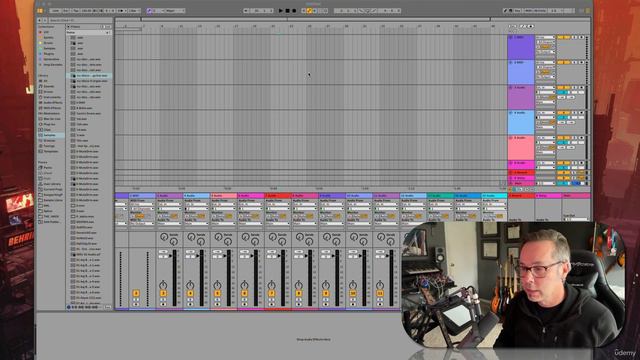640x360 pixels.
Task: Click the MIDI Arrangement Overdub button
Action: [304, 11]
